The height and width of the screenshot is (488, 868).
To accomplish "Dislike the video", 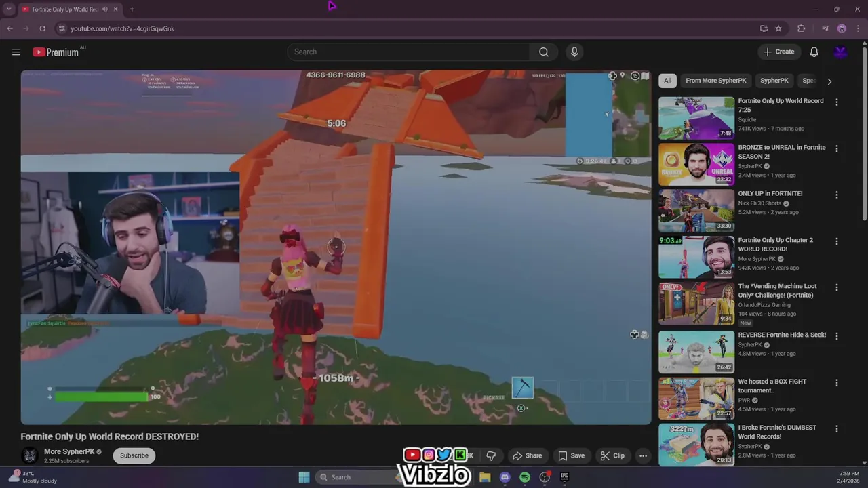I will pos(491,455).
